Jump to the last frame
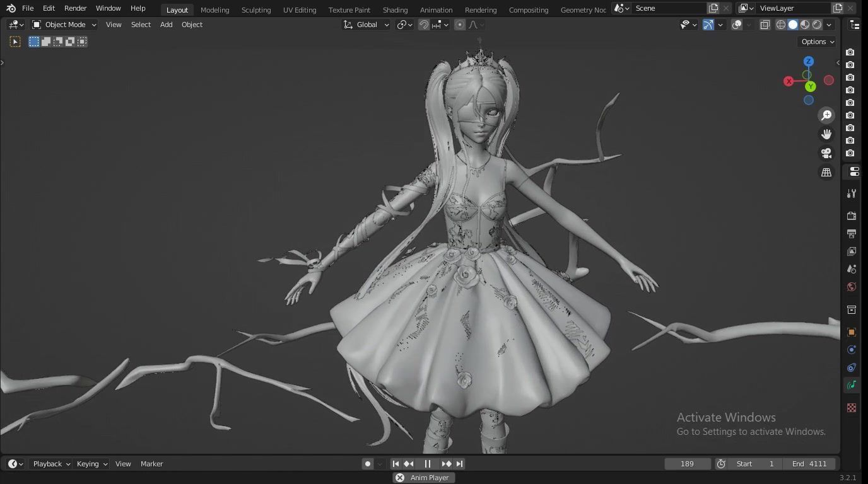The image size is (868, 484). pos(459,464)
